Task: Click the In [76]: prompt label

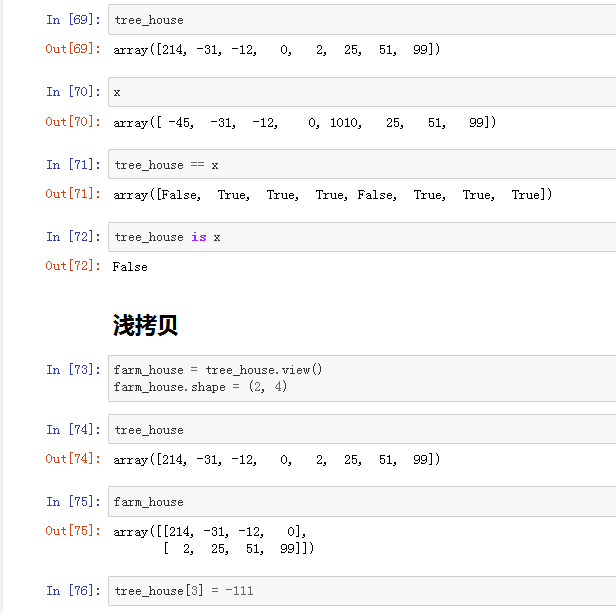Action: pos(73,591)
